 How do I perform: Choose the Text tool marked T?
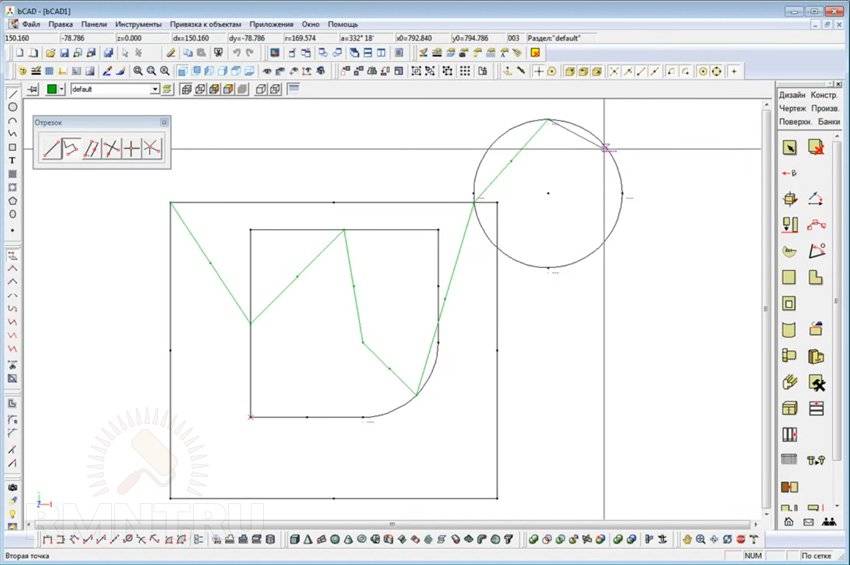point(12,160)
